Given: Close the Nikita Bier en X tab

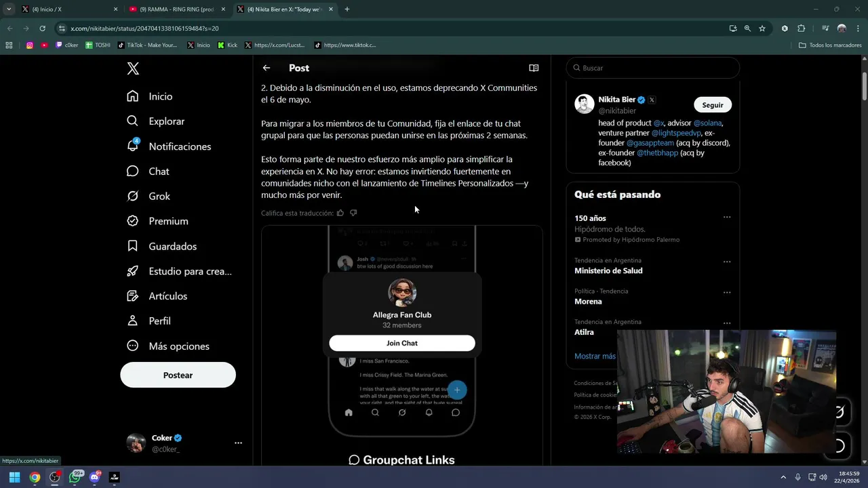Looking at the screenshot, I should click(x=331, y=9).
